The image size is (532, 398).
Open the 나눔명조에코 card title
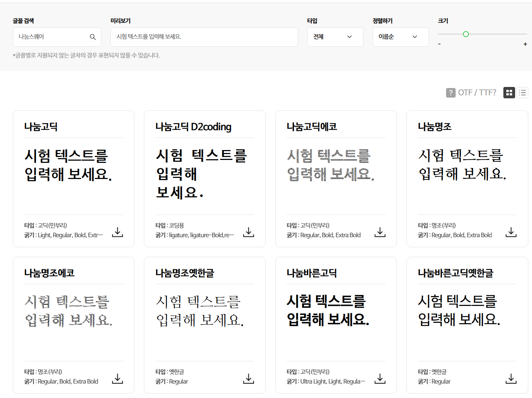point(49,273)
